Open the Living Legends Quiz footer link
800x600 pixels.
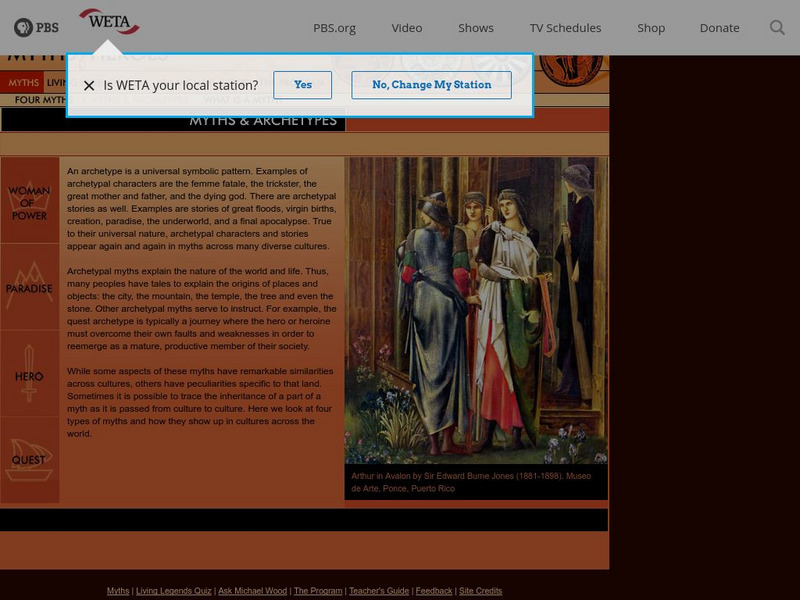coord(173,591)
